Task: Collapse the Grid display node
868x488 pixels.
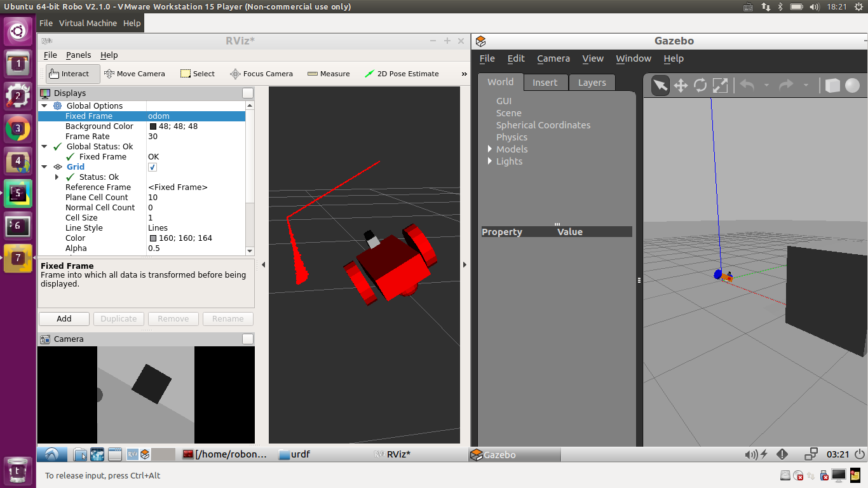Action: click(x=44, y=167)
